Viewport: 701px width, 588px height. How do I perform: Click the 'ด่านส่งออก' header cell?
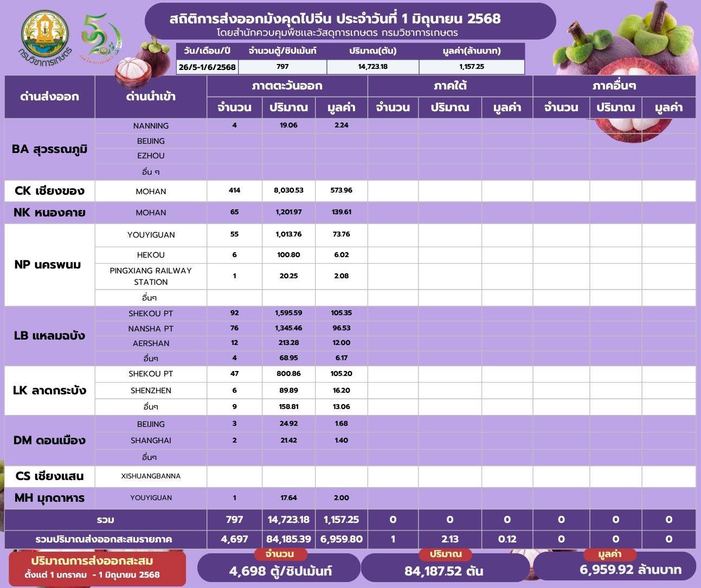coord(49,97)
